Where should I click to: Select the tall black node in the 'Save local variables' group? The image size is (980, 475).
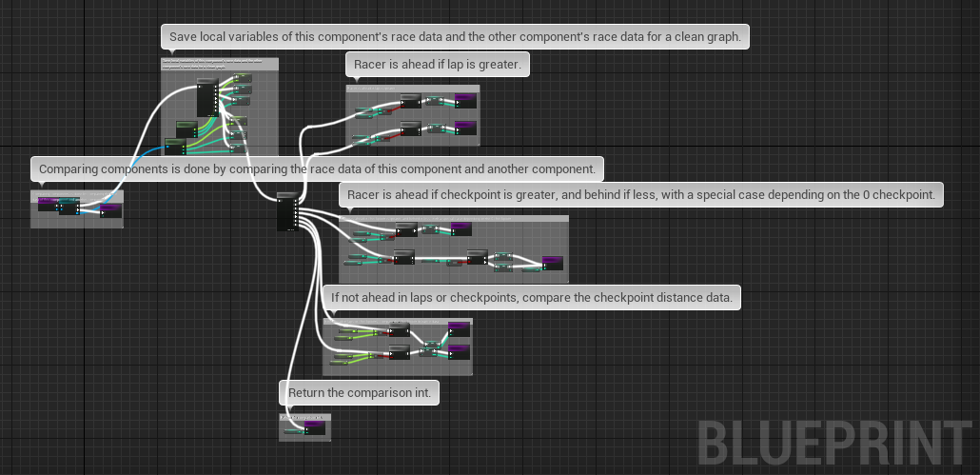pyautogui.click(x=207, y=97)
